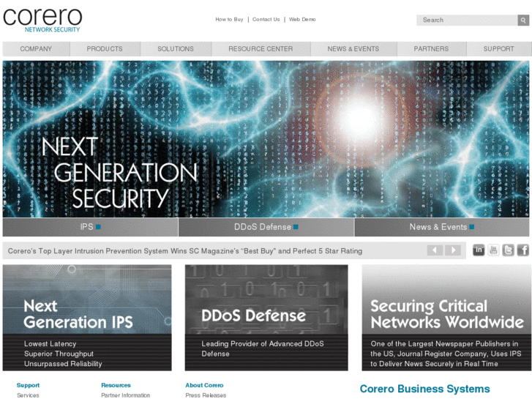Show previous news ticker headline arrow
This screenshot has height=399, width=532.
click(435, 250)
